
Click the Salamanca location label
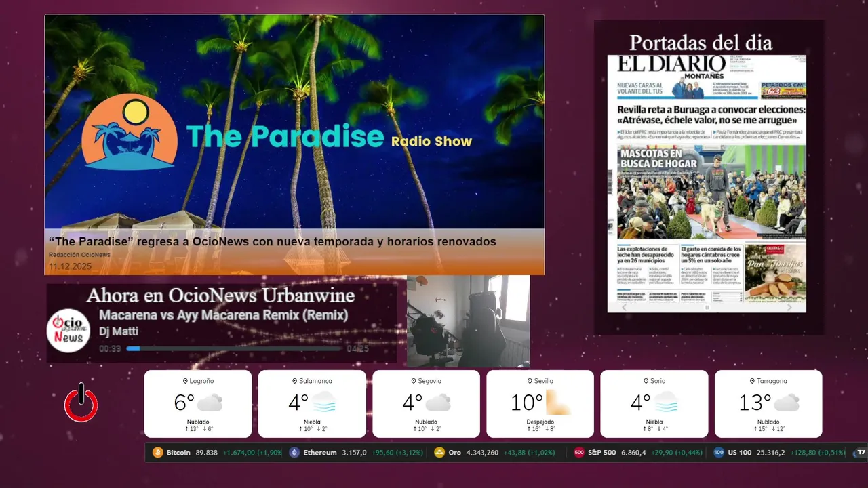coord(312,381)
